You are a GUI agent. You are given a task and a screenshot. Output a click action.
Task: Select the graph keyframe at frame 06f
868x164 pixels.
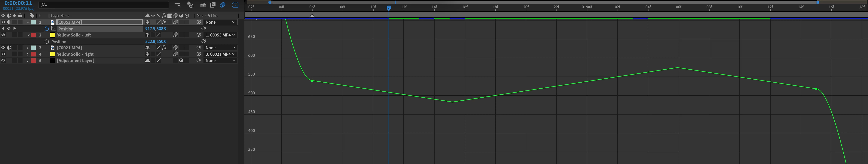point(312,81)
